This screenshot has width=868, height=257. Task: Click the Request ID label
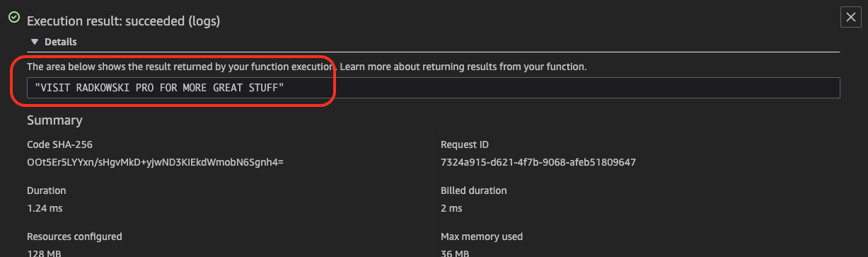click(465, 144)
